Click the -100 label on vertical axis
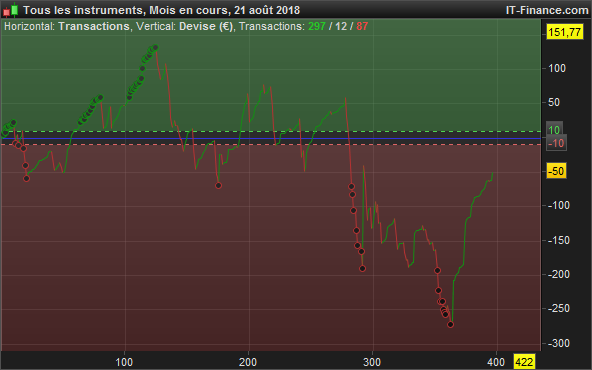 click(x=559, y=205)
